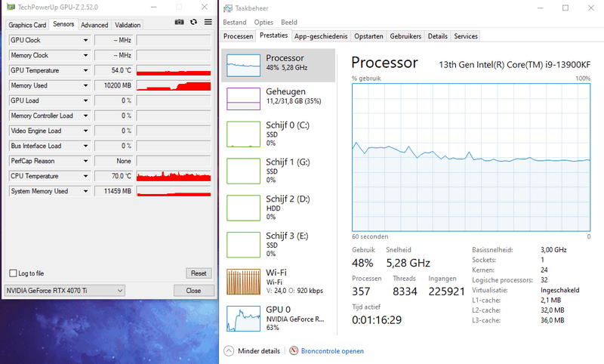604x364 pixels.
Task: Select Schijf 0 (C:) disk graph
Action: point(243,134)
